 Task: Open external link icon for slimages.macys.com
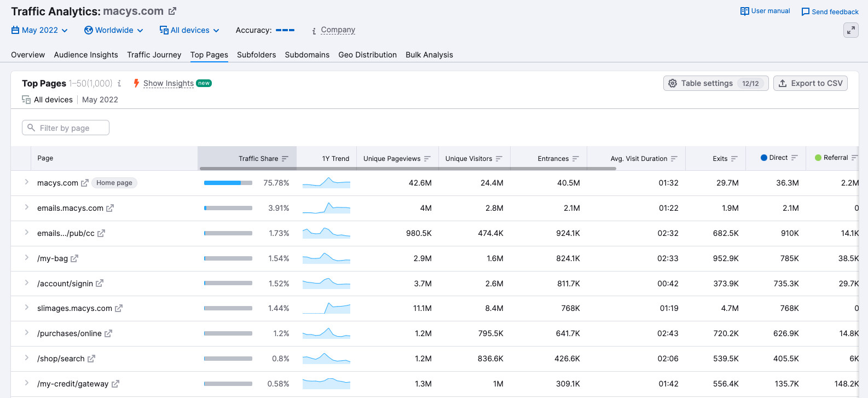click(x=119, y=308)
